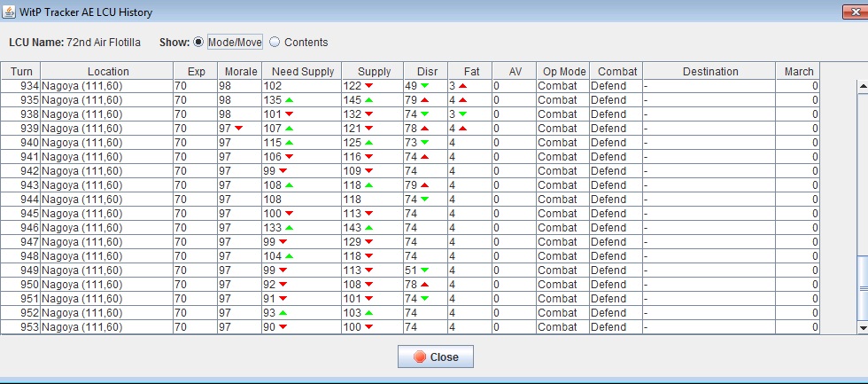
Task: Click Disr value 51 in turn 949
Action: 426,270
